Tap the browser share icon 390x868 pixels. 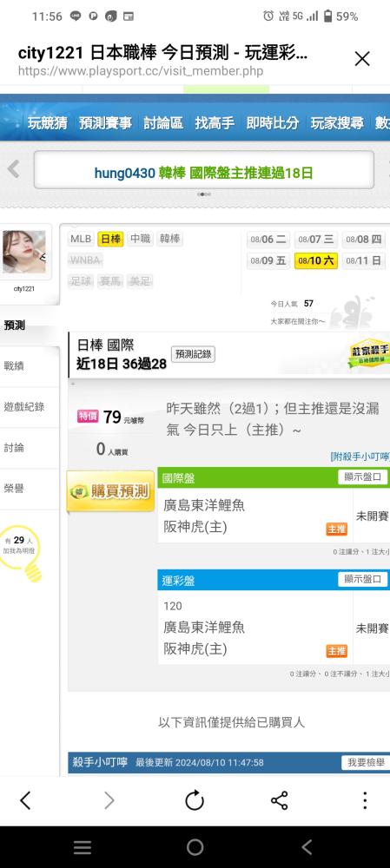point(279,800)
